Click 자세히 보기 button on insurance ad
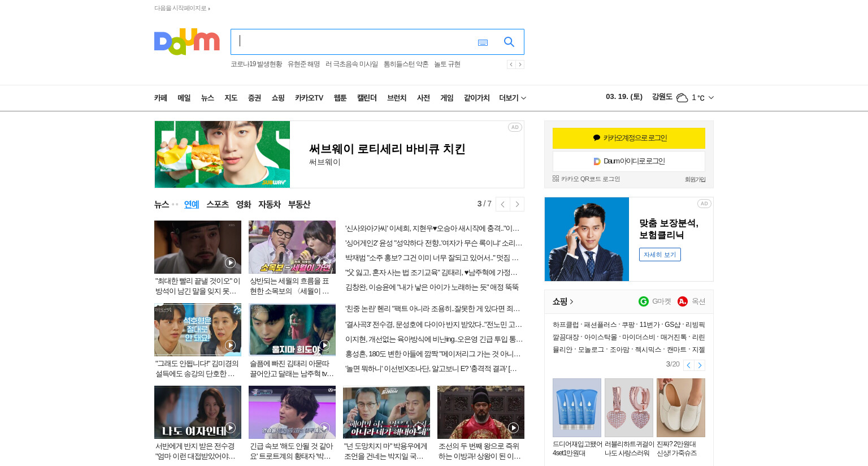The height and width of the screenshot is (466, 868). (x=660, y=254)
